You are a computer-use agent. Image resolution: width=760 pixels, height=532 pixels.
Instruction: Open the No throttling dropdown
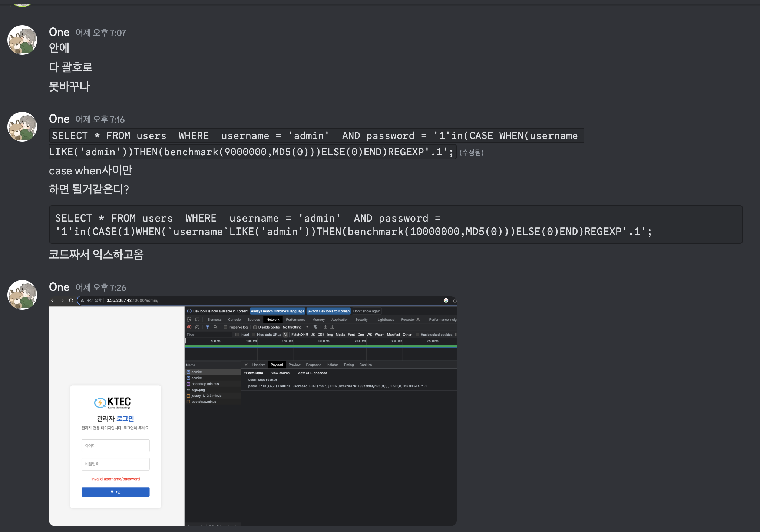point(295,327)
